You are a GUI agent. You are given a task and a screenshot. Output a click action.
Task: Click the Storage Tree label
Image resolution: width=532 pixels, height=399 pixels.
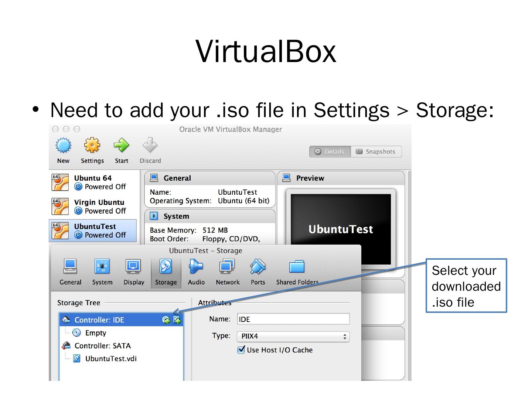click(x=79, y=303)
